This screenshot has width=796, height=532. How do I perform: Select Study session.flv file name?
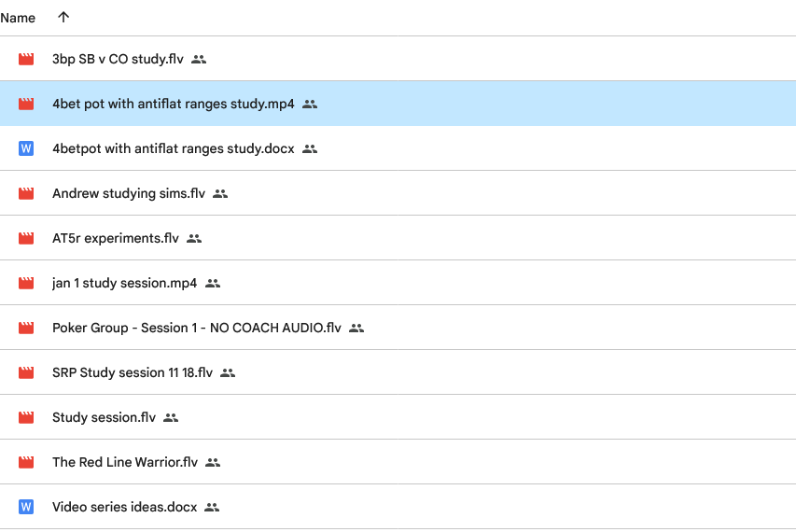pos(104,418)
